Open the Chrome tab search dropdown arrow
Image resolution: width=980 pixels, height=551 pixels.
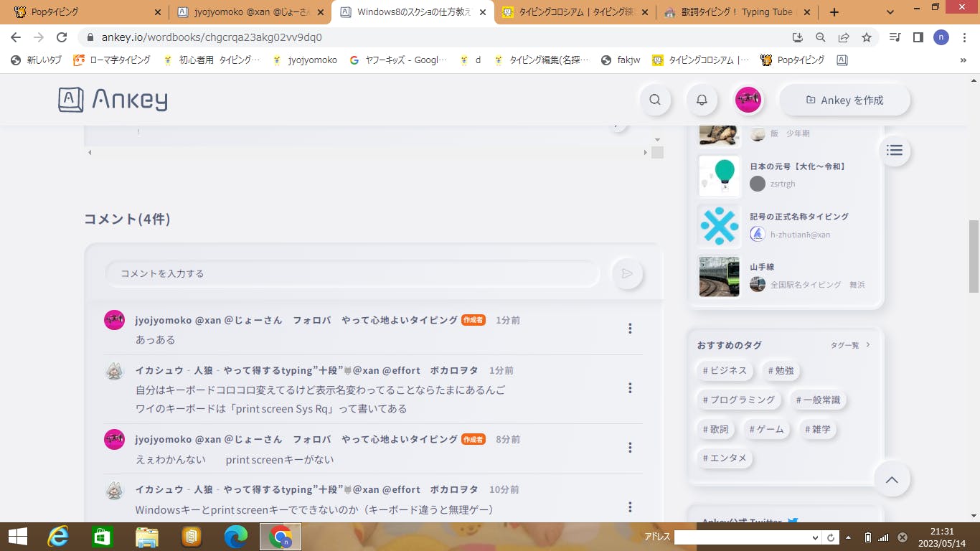(x=890, y=12)
